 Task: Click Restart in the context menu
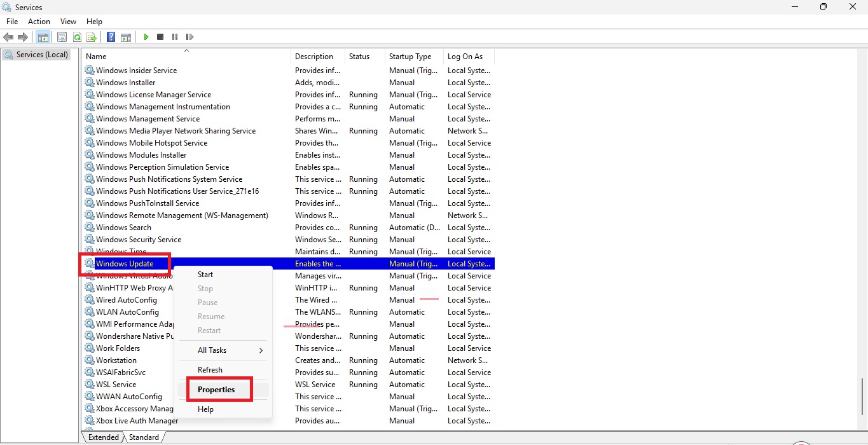[223, 331]
